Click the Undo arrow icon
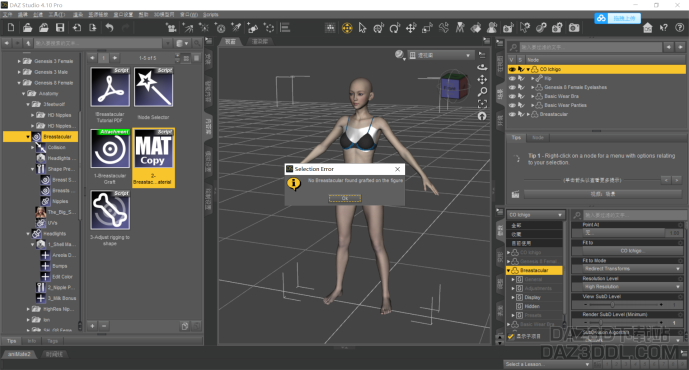Image resolution: width=689 pixels, height=370 pixels. coord(109,28)
